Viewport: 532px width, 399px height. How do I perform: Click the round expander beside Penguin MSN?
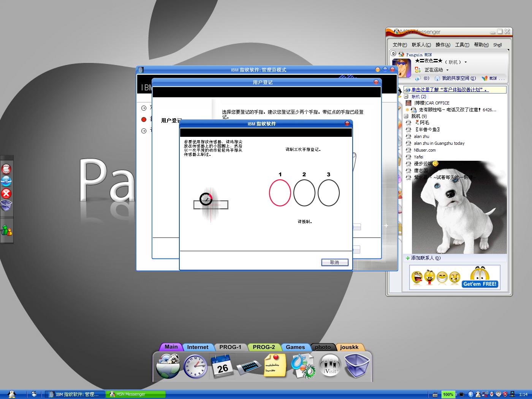coord(394,54)
